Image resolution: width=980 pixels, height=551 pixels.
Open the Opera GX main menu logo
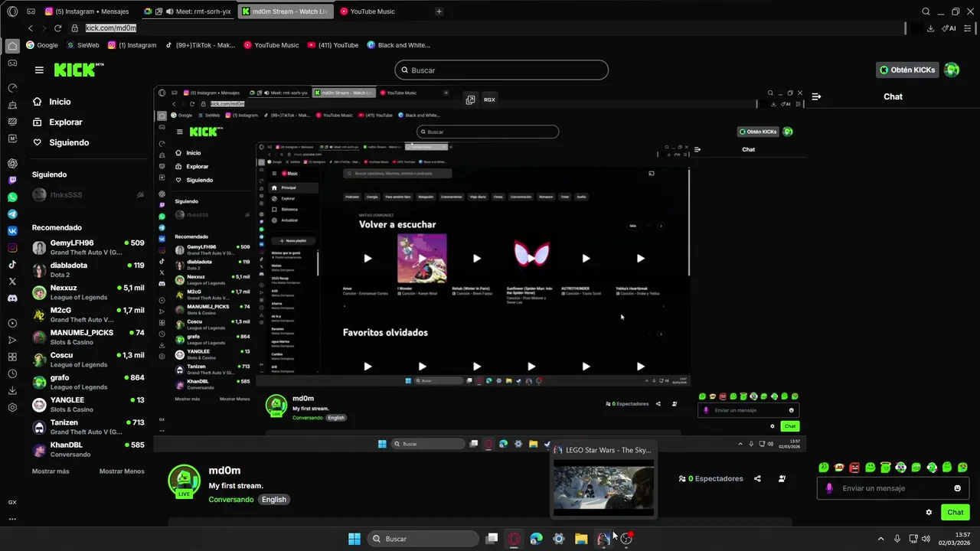pos(12,11)
